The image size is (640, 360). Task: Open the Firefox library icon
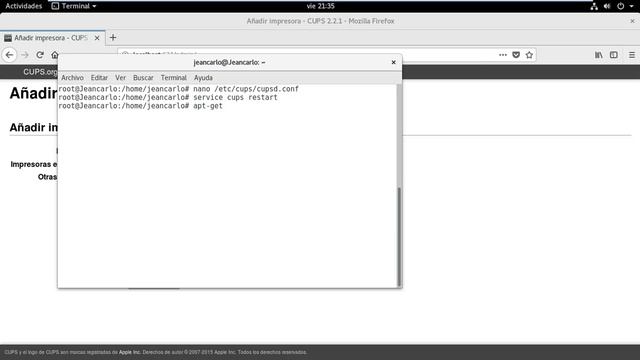pos(598,55)
